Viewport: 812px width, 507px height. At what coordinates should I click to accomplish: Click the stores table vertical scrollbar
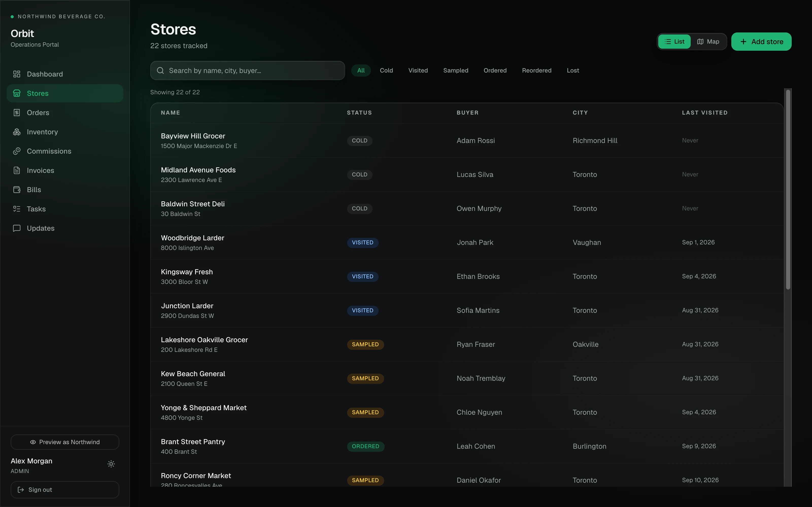tap(788, 189)
